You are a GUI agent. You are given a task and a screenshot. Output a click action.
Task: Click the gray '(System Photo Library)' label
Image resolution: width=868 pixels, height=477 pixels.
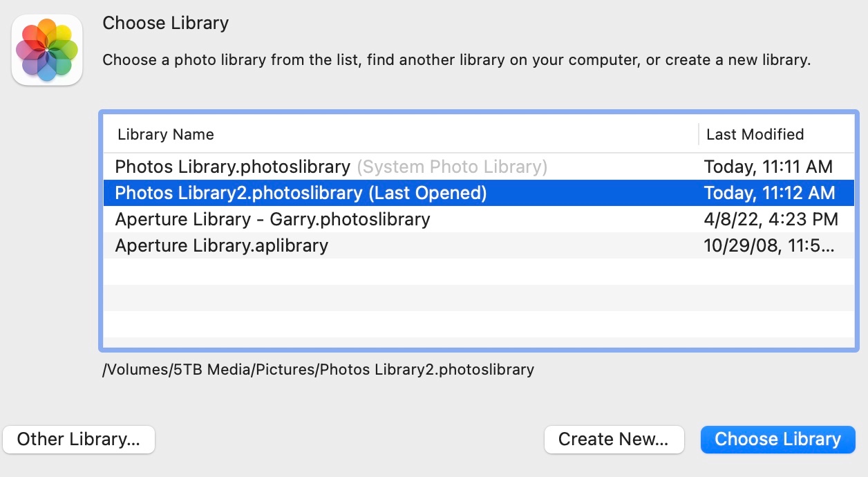[452, 167]
